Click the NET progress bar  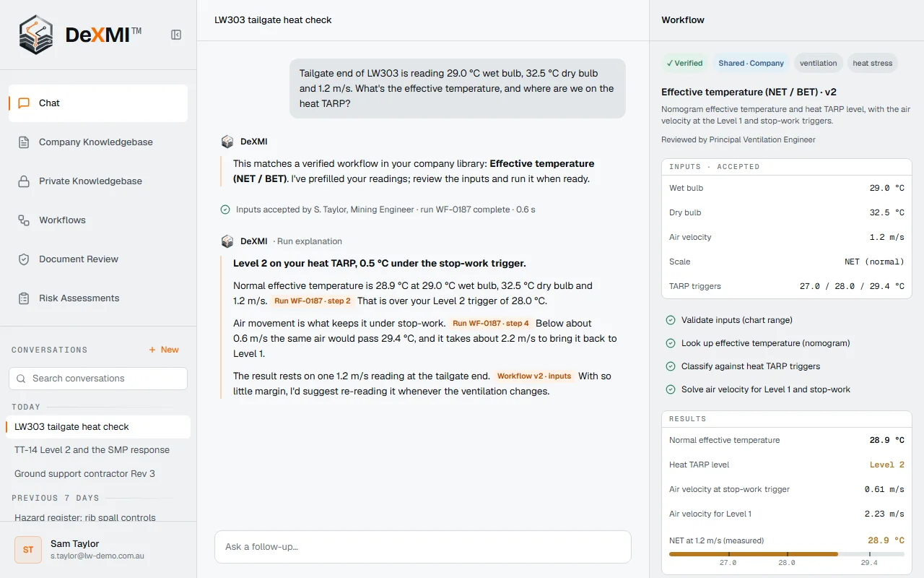[x=787, y=554]
